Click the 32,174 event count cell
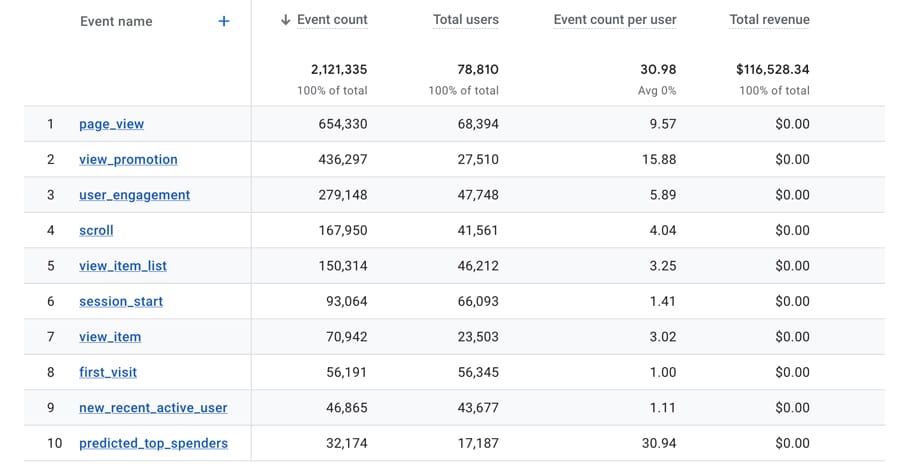Viewport: 912px width, 465px height. [x=347, y=443]
